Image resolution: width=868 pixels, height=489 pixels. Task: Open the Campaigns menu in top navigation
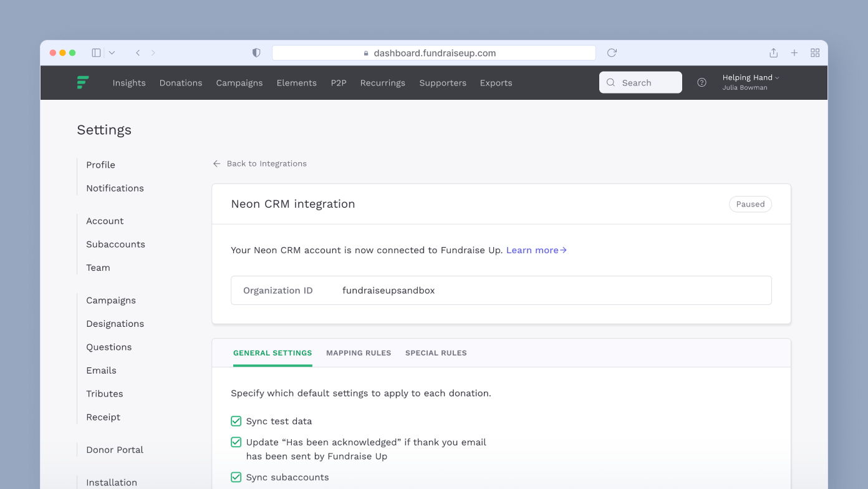tap(239, 83)
